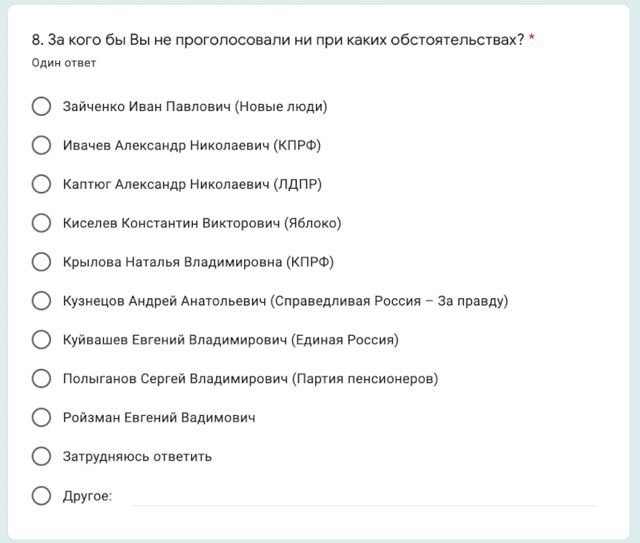Click question 8 title text

(x=278, y=40)
